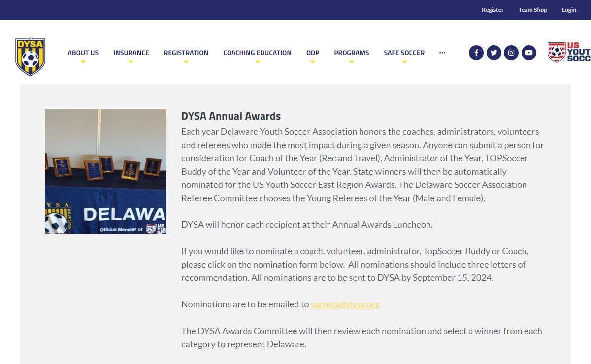This screenshot has height=364, width=591.
Task: Expand the Coaching Education dropdown arrow
Action: (257, 62)
